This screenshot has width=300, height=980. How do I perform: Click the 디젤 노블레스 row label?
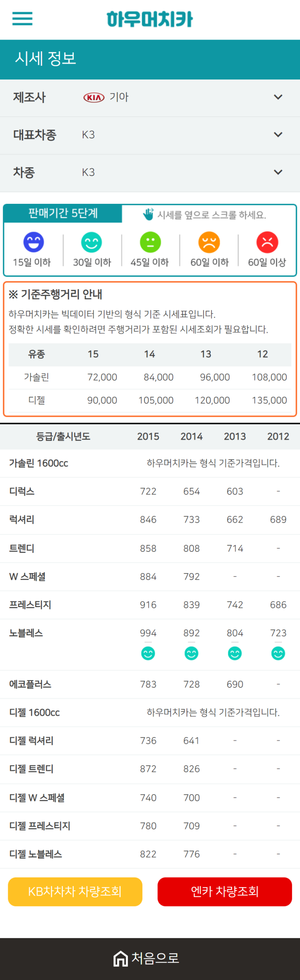(x=36, y=854)
